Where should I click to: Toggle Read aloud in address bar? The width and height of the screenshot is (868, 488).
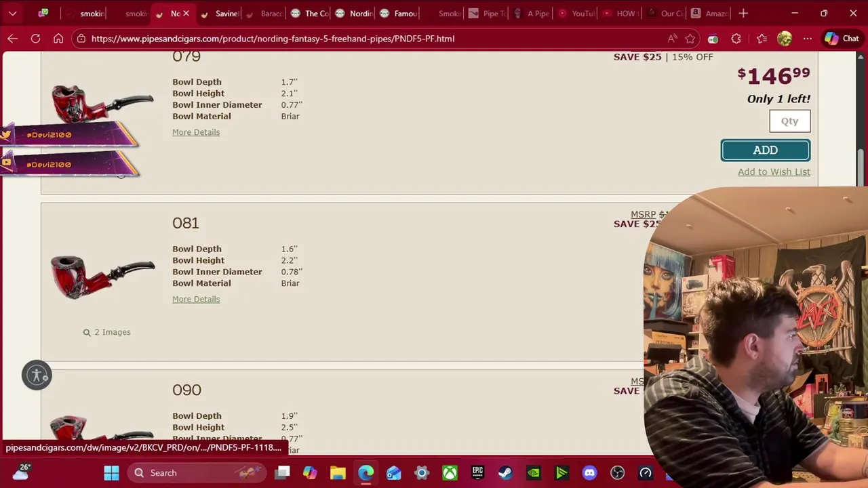[672, 39]
